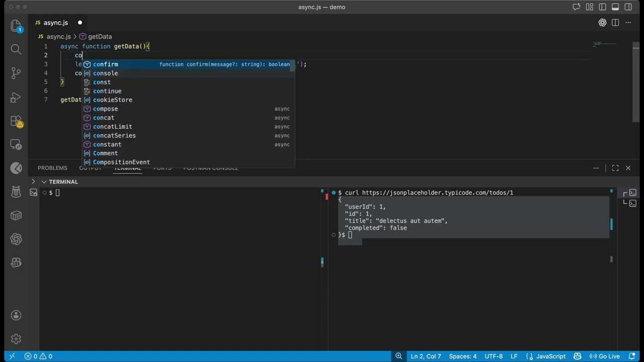Click Ln 2, Col 7 in status bar
The image size is (644, 362).
pos(426,356)
